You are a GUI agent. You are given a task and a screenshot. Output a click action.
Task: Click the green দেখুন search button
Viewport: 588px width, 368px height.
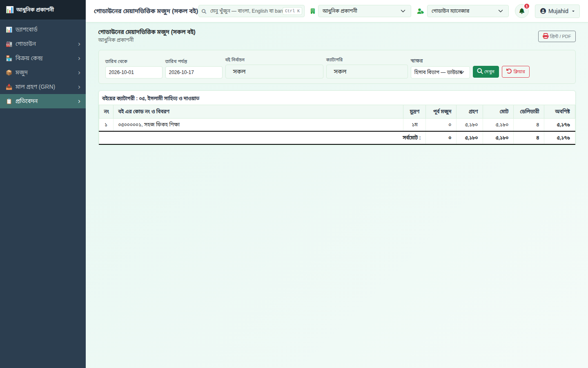[x=486, y=72]
